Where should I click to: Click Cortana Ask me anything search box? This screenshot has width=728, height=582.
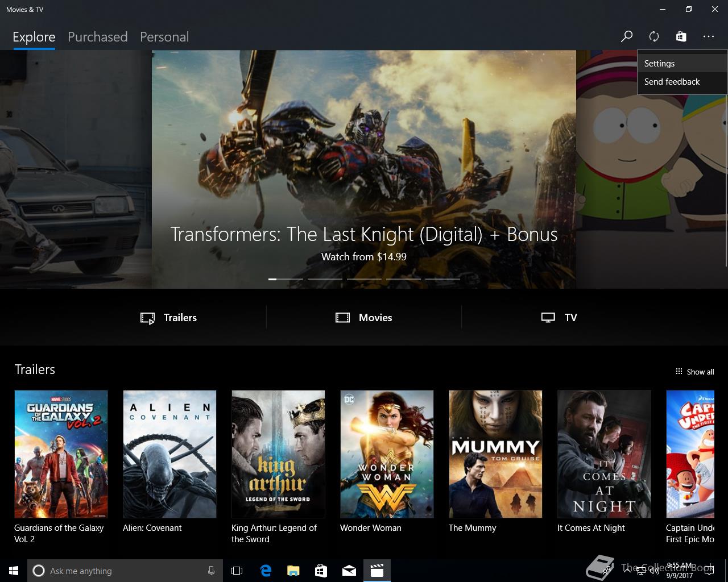point(124,571)
